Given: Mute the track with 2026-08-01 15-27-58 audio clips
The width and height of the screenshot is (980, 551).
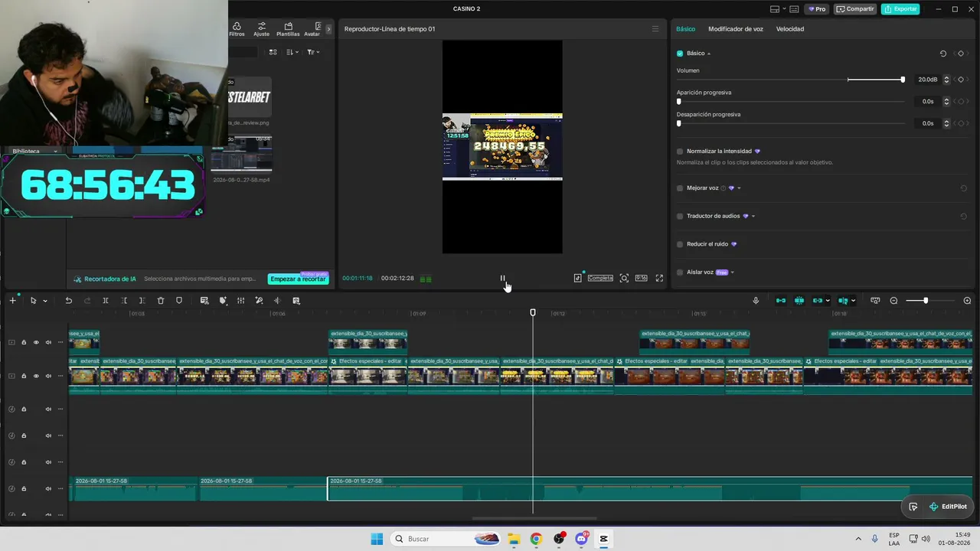Looking at the screenshot, I should tap(48, 488).
